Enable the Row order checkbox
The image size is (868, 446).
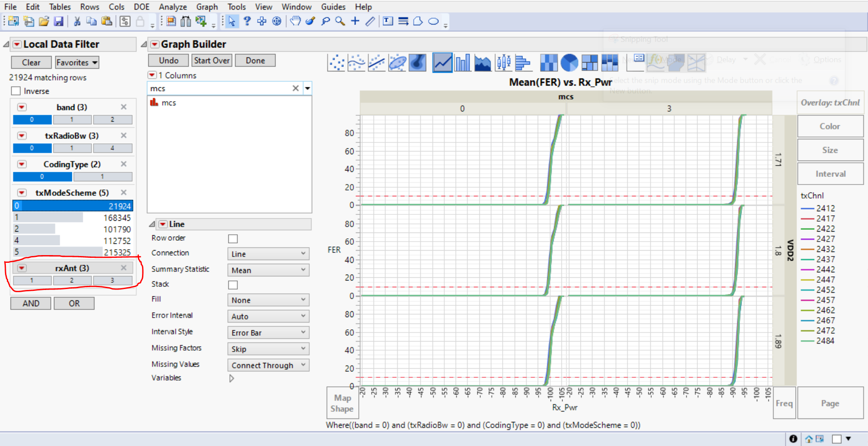click(x=233, y=238)
